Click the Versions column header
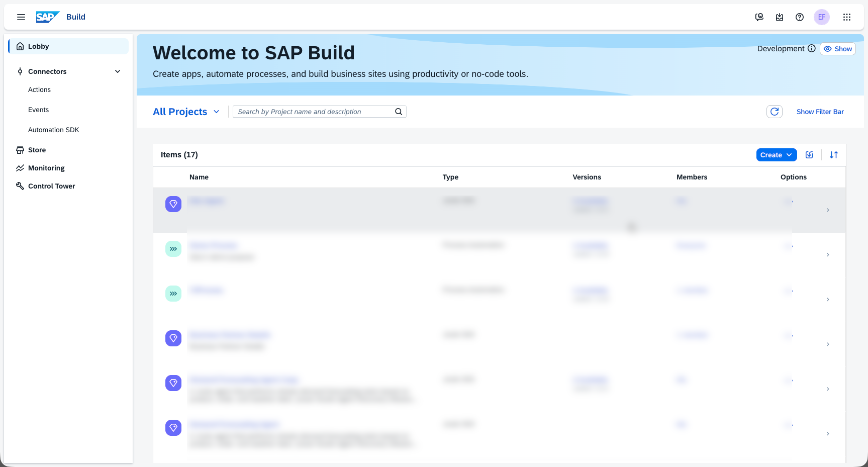868x467 pixels. coord(587,177)
